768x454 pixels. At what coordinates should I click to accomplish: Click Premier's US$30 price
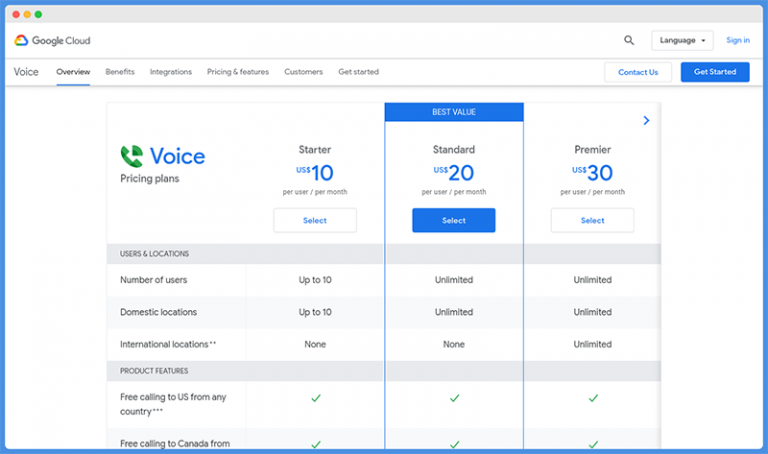[592, 172]
